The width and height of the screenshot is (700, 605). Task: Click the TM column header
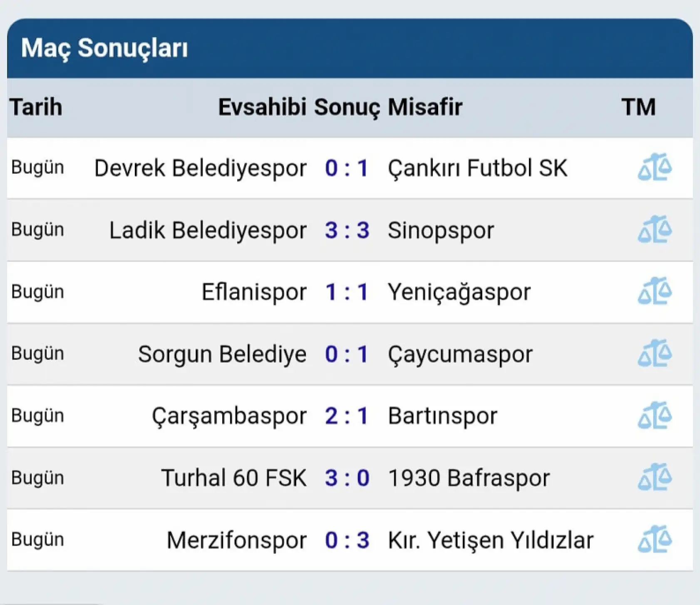[x=639, y=107]
